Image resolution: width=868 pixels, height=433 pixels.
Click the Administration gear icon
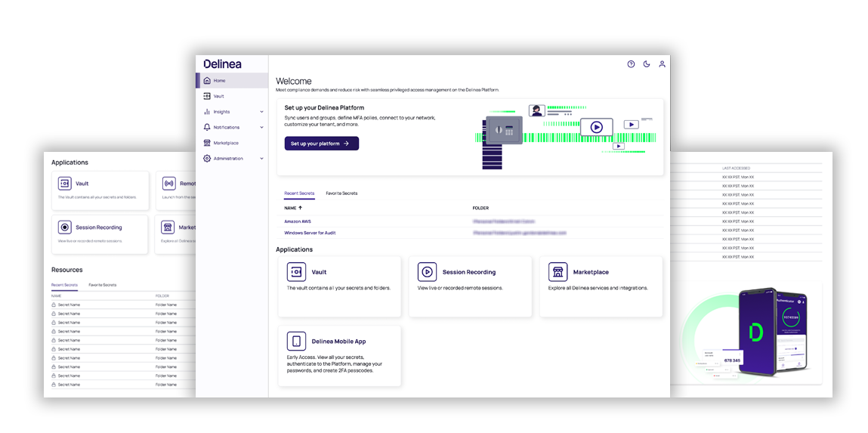pyautogui.click(x=207, y=159)
